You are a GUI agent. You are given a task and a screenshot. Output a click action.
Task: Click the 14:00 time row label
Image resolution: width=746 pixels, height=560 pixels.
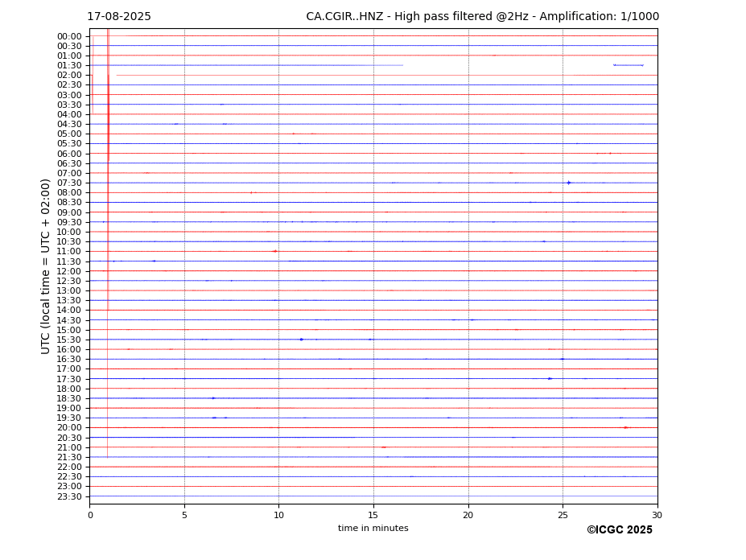tap(69, 311)
